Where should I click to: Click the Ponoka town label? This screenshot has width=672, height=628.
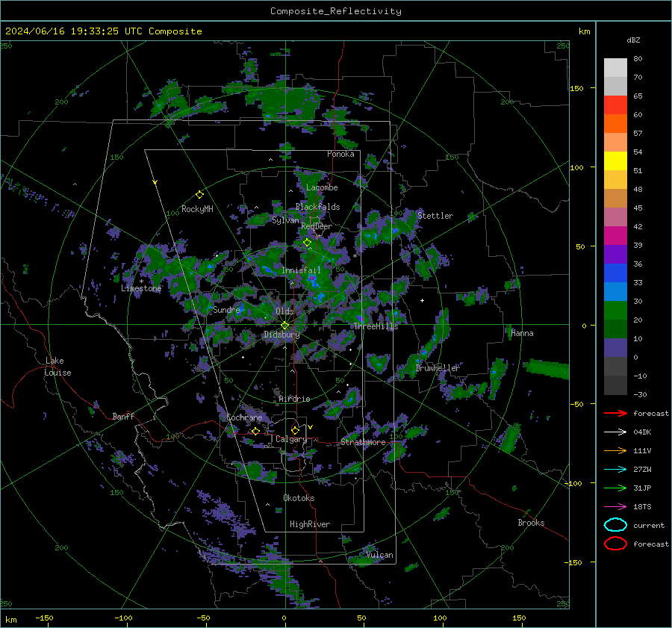340,154
